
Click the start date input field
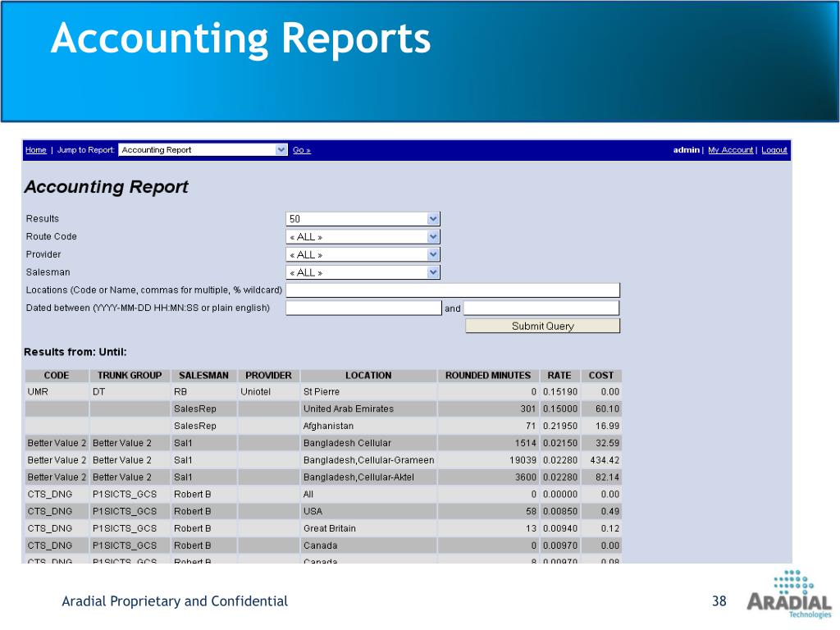tap(363, 308)
